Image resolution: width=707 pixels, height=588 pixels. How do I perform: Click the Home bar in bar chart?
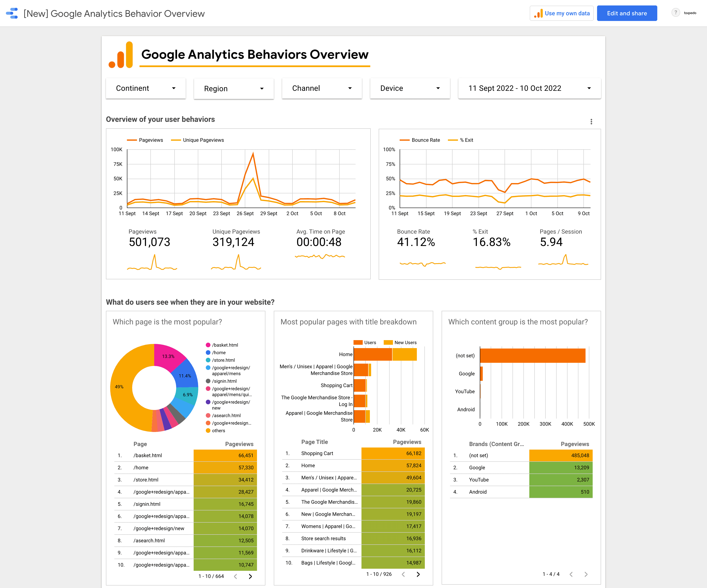coord(385,354)
